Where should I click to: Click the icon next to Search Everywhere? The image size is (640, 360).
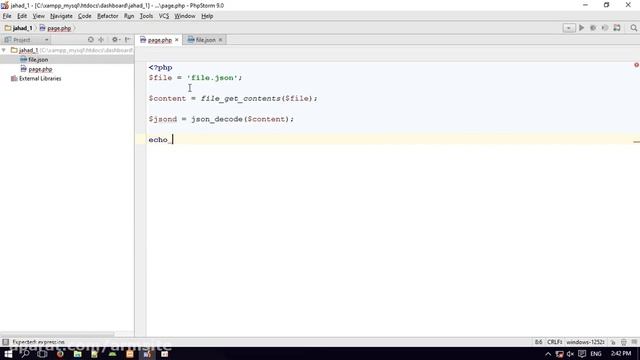(617, 28)
